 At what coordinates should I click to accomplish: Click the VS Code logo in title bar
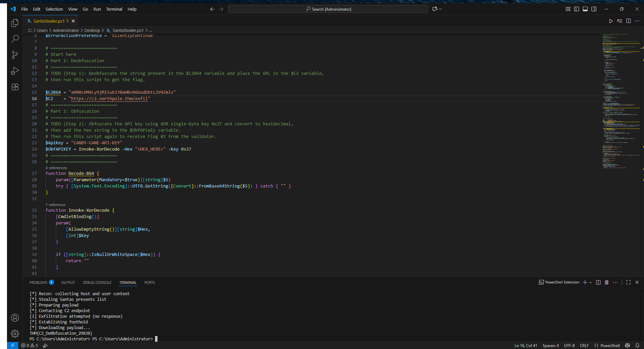[x=13, y=9]
